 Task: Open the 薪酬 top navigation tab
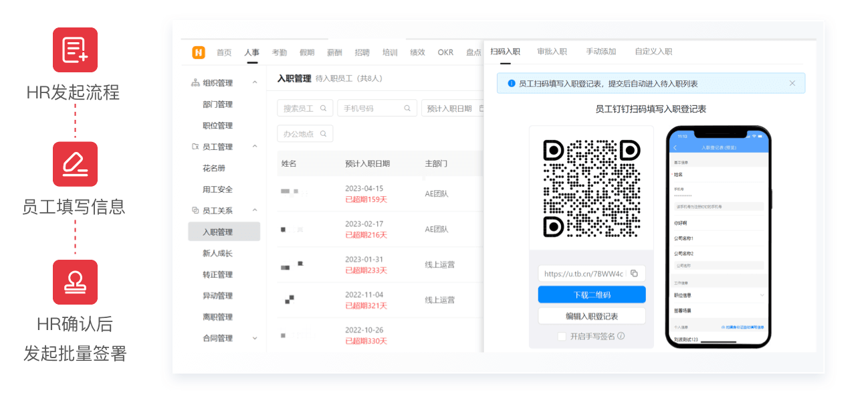click(334, 52)
